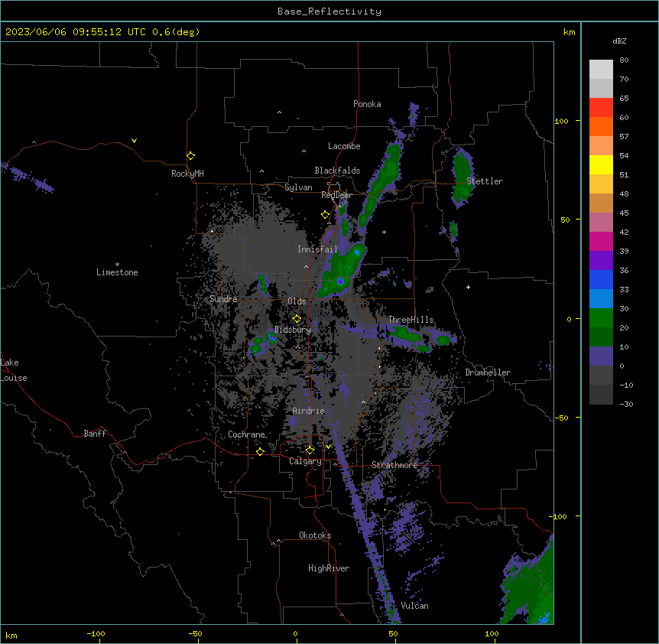Select the white asterisk east of Innisfail
This screenshot has height=644, width=659.
pos(384,232)
